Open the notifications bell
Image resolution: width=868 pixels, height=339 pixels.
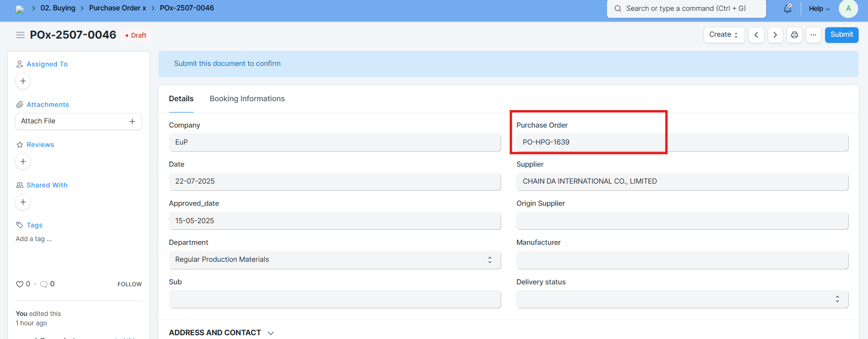[x=787, y=8]
